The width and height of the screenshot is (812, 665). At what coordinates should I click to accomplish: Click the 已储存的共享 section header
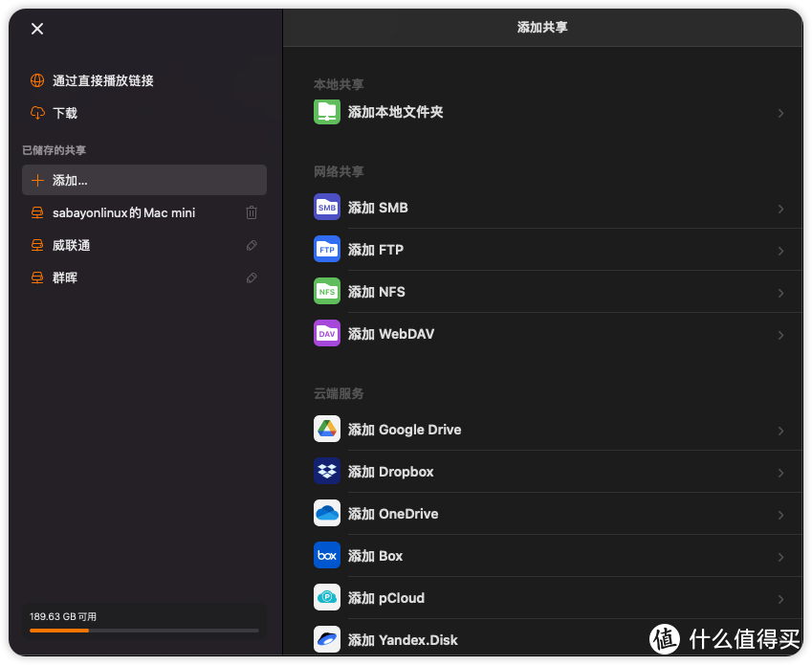point(54,150)
